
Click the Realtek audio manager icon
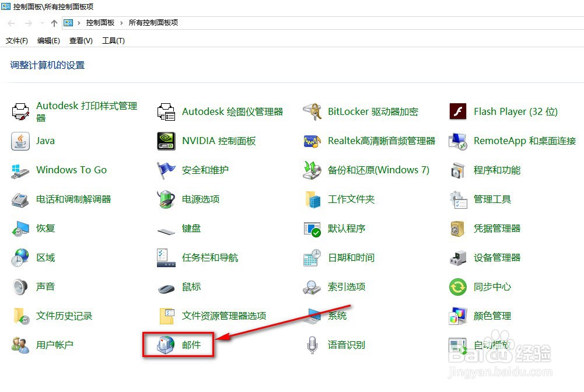(312, 141)
